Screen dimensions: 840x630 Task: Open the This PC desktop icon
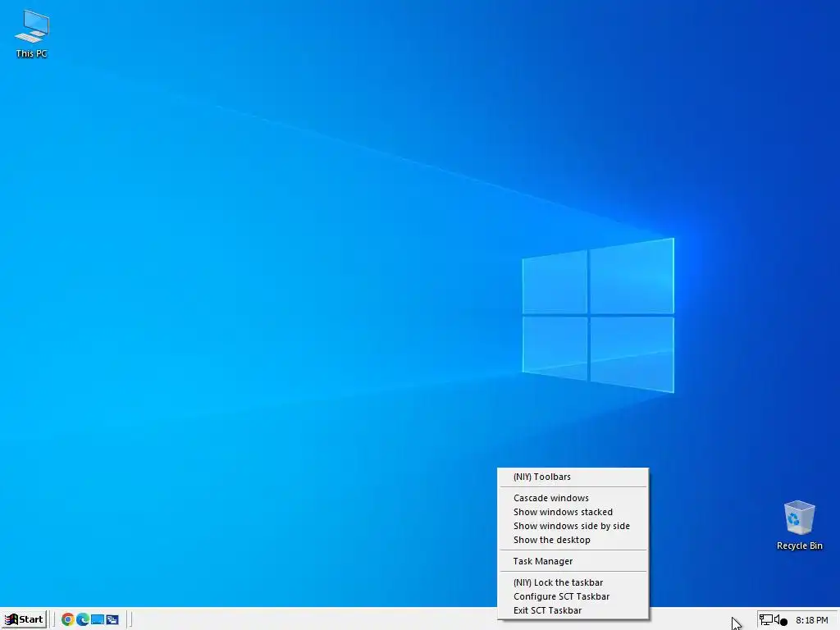point(32,34)
